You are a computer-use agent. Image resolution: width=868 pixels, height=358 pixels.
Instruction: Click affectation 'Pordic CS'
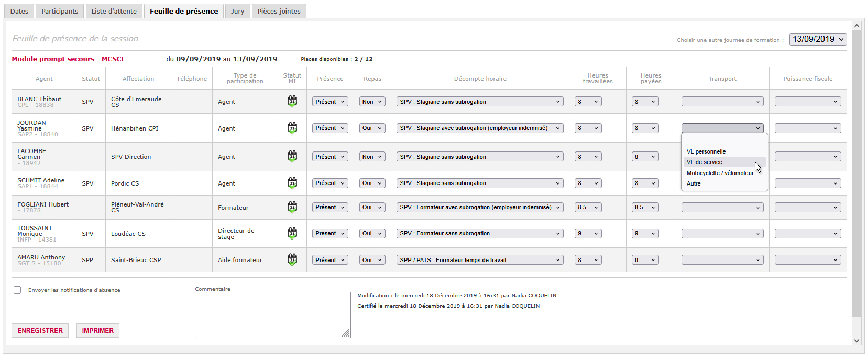[x=125, y=183]
